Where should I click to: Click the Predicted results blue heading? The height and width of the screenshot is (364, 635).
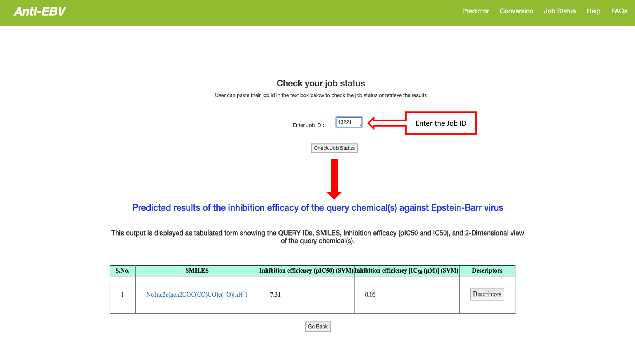pyautogui.click(x=317, y=208)
